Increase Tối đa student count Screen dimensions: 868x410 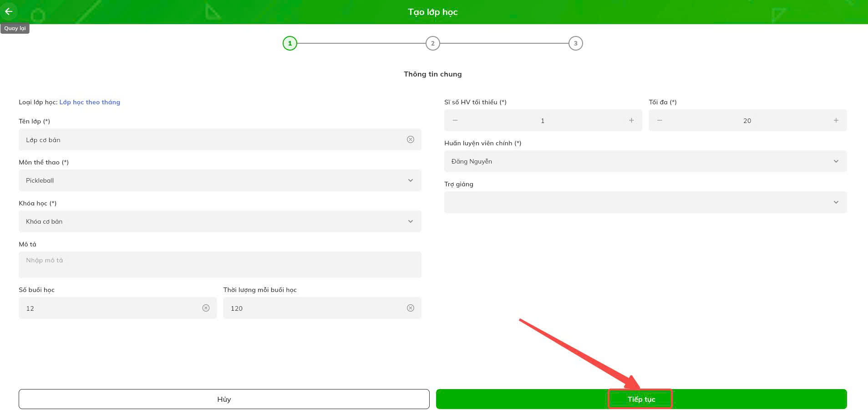point(836,120)
